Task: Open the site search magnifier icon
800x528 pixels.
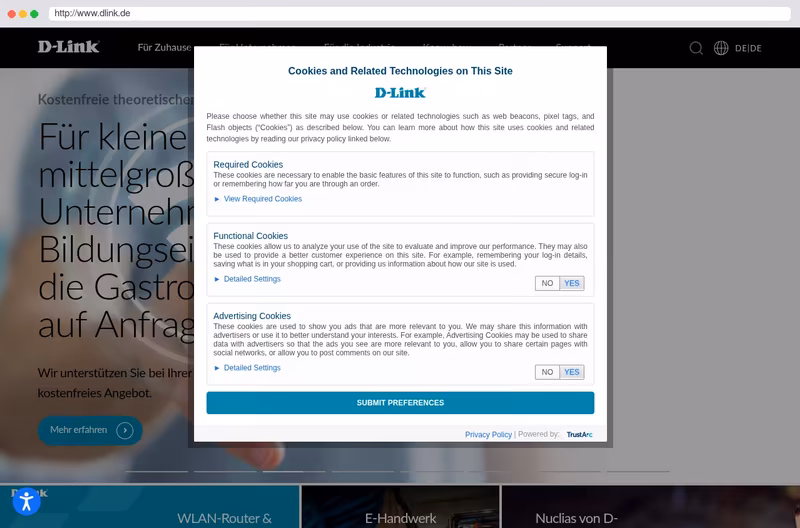Action: [696, 48]
